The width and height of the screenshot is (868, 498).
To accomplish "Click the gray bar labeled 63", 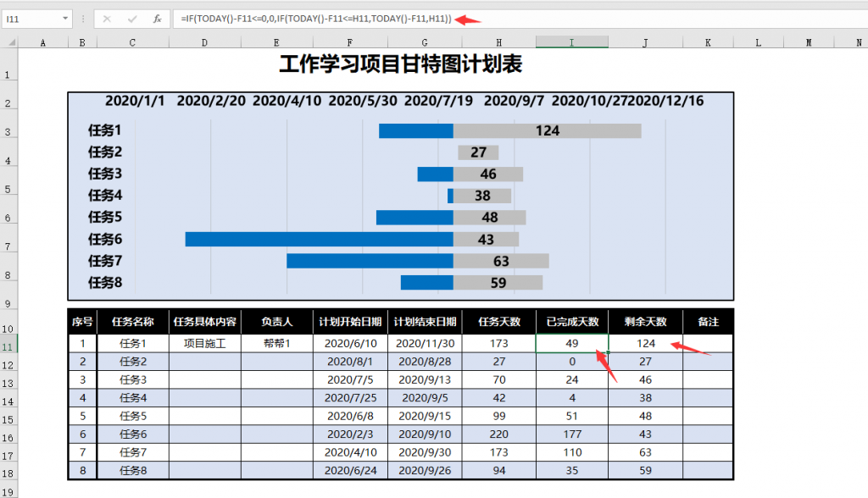I will 501,261.
